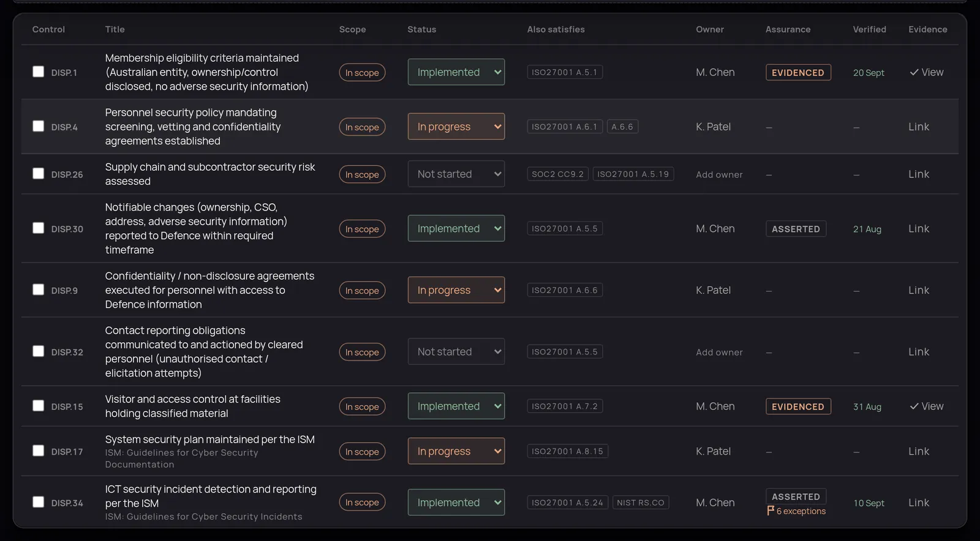Click Add owner for DISP.26
The image size is (980, 541).
719,174
